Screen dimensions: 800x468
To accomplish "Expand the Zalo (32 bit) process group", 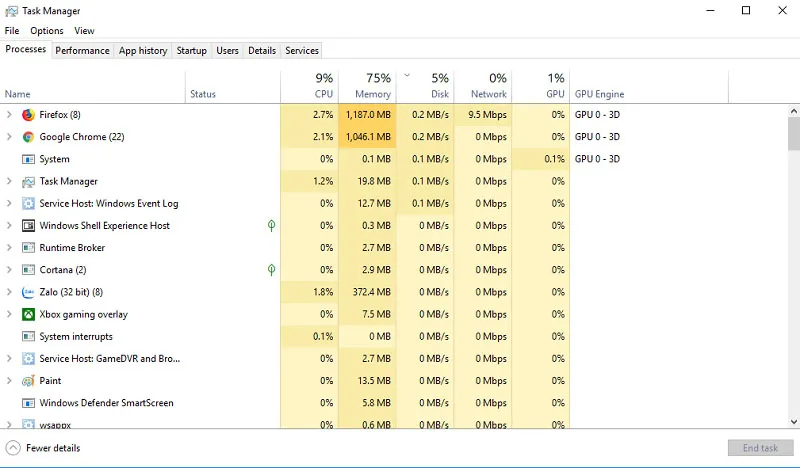I will [x=9, y=292].
